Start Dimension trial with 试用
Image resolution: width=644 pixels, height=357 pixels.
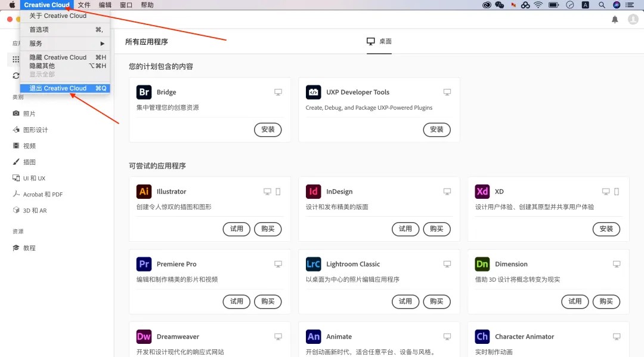coord(575,301)
